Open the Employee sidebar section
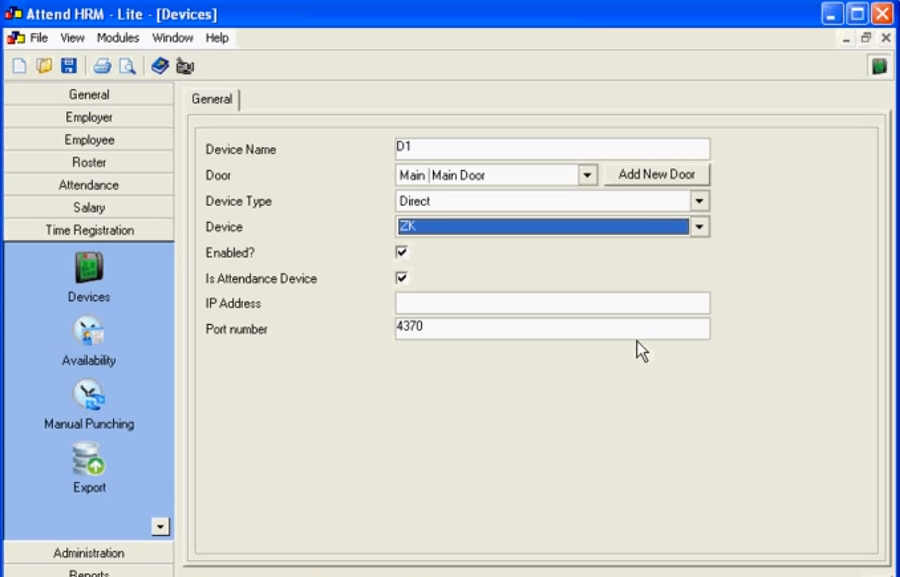Screen dimensions: 900x577 pyautogui.click(x=89, y=140)
